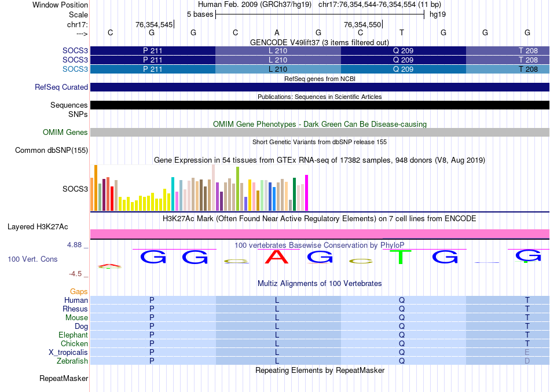
Task: Click the cyan bar in the GTEx chart
Action: [x=173, y=194]
